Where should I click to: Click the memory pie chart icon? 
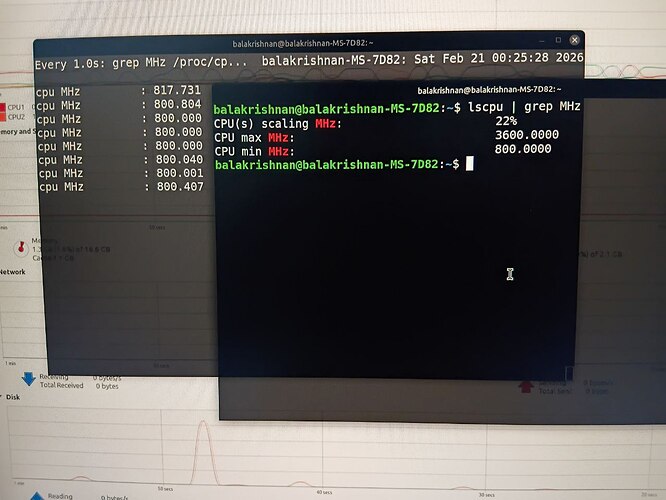click(x=20, y=248)
